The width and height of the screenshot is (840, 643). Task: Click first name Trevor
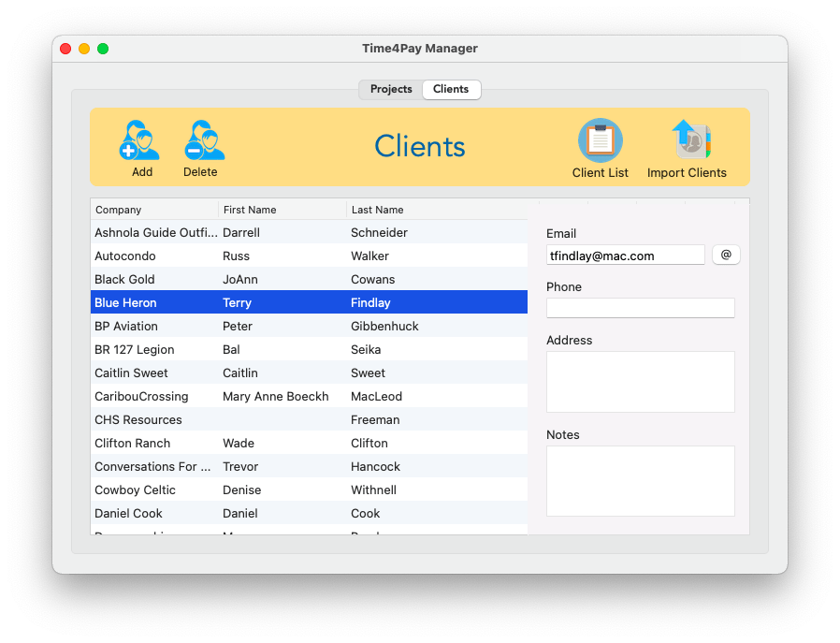coord(240,466)
